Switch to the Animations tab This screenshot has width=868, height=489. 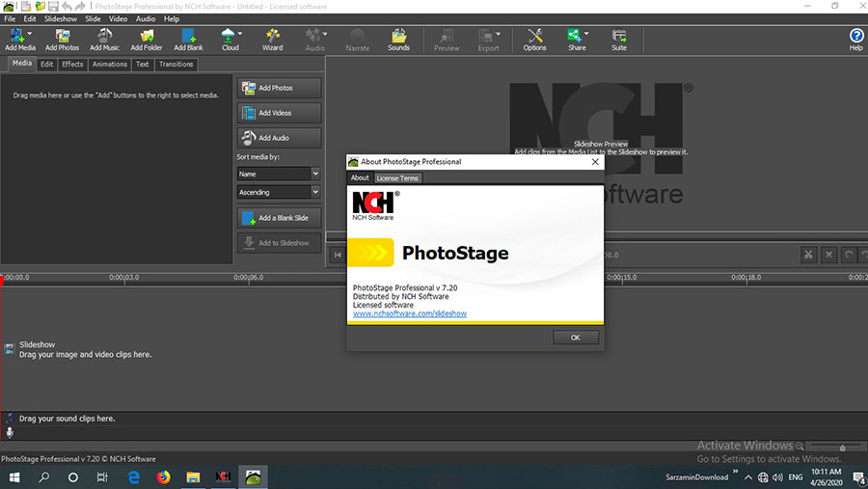point(110,65)
